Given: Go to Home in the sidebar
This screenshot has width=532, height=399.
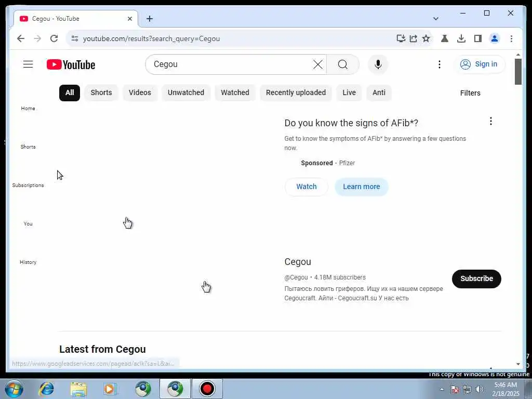Looking at the screenshot, I should tap(28, 108).
